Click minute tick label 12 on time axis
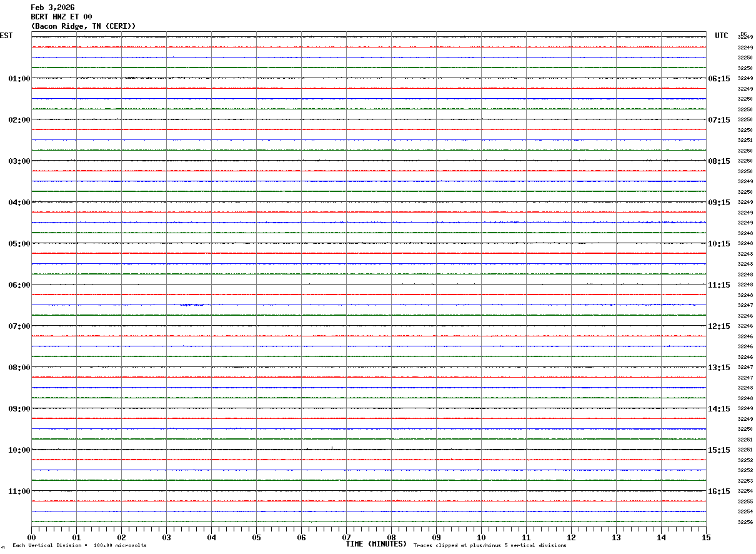756x554 pixels. pos(571,537)
